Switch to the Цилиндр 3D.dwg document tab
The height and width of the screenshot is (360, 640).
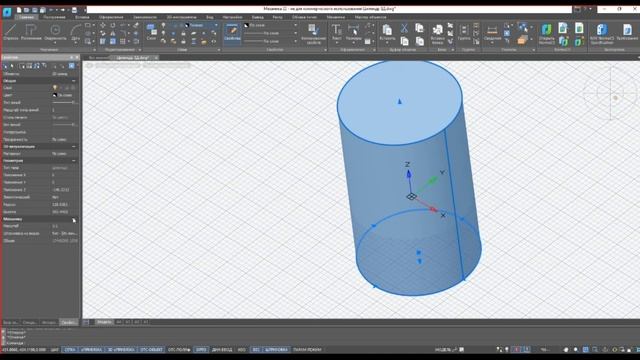pyautogui.click(x=133, y=58)
